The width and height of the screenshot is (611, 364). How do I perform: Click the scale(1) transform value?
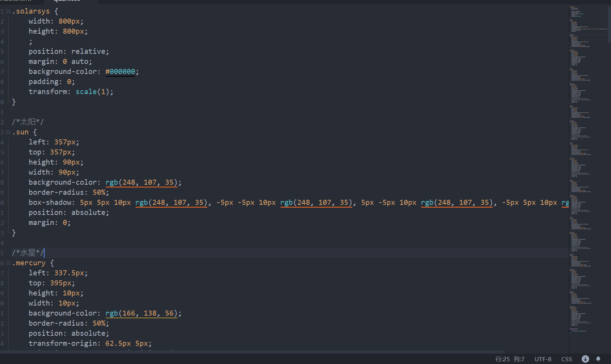pyautogui.click(x=92, y=92)
